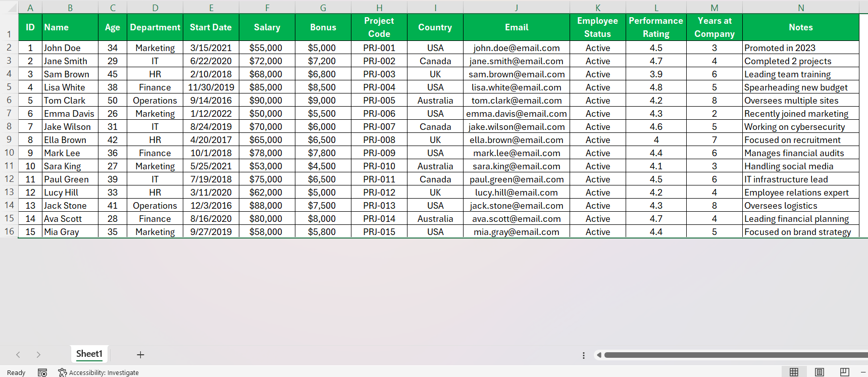Click the Years at Company header cell
This screenshot has width=868, height=377.
point(714,27)
